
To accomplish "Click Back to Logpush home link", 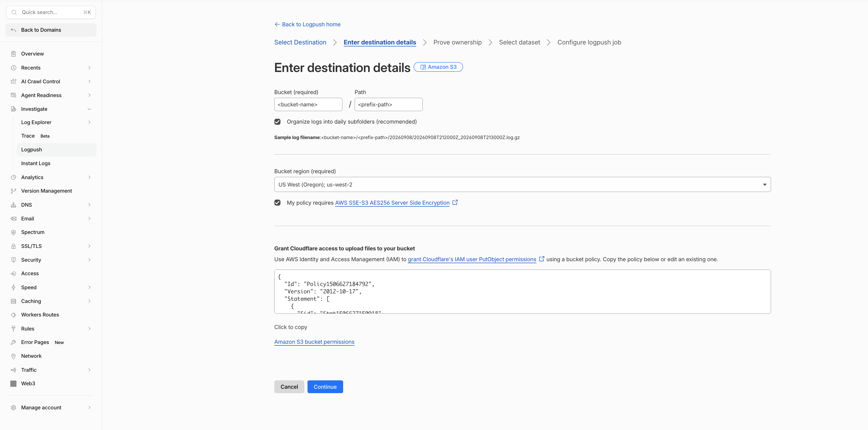I will coord(307,24).
